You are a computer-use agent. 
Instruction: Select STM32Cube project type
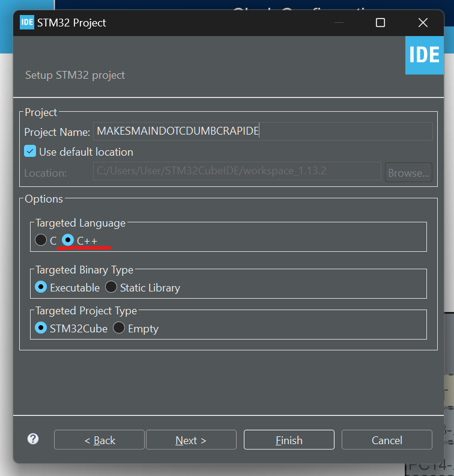click(41, 328)
